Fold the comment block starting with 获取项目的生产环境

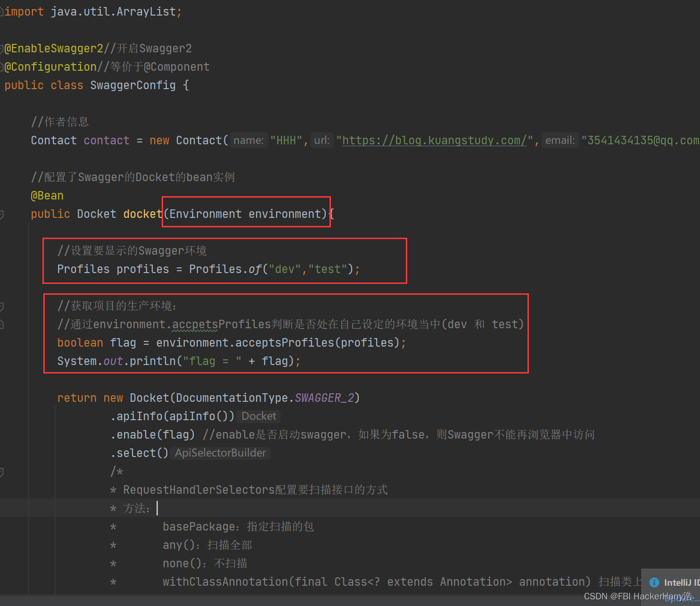coord(1,307)
